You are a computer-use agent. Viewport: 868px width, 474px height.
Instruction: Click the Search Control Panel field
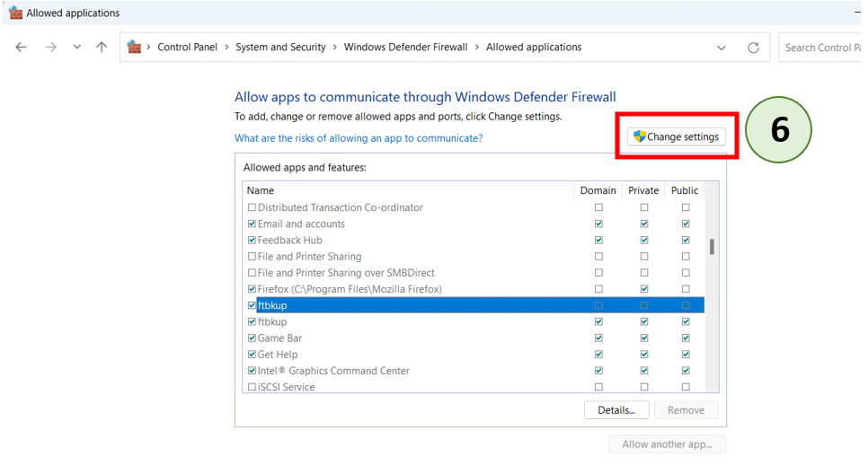[x=820, y=48]
